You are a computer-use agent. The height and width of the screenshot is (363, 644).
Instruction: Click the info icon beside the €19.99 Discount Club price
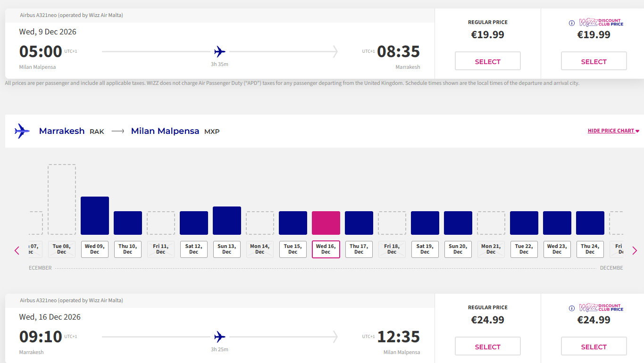click(x=571, y=23)
